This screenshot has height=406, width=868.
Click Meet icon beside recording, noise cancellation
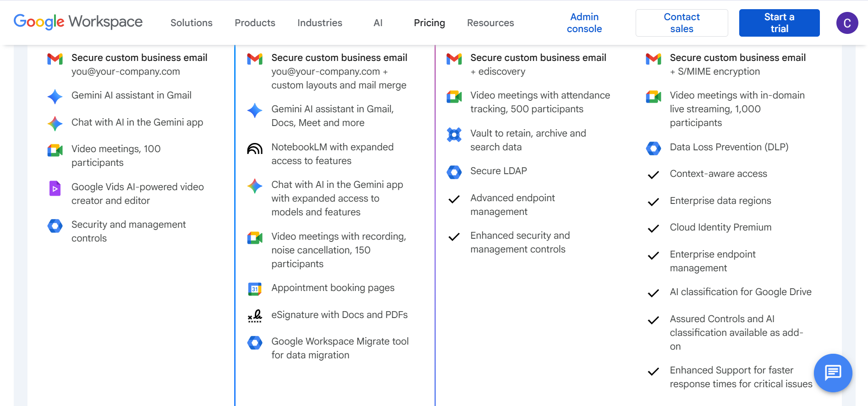click(255, 238)
